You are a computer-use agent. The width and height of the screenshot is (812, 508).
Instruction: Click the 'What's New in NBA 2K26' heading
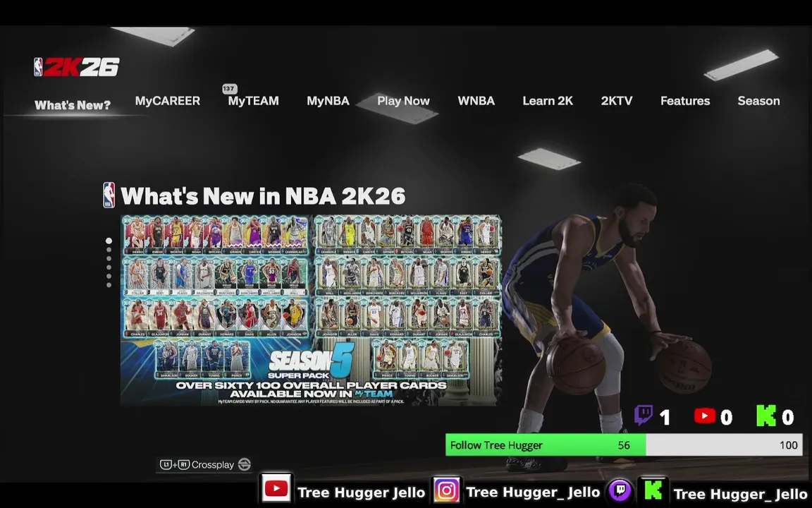262,196
